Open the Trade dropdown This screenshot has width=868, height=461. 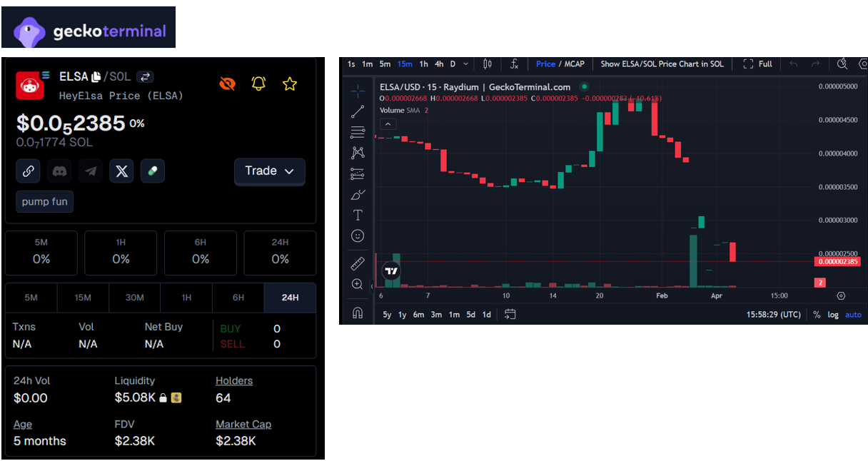(x=270, y=171)
